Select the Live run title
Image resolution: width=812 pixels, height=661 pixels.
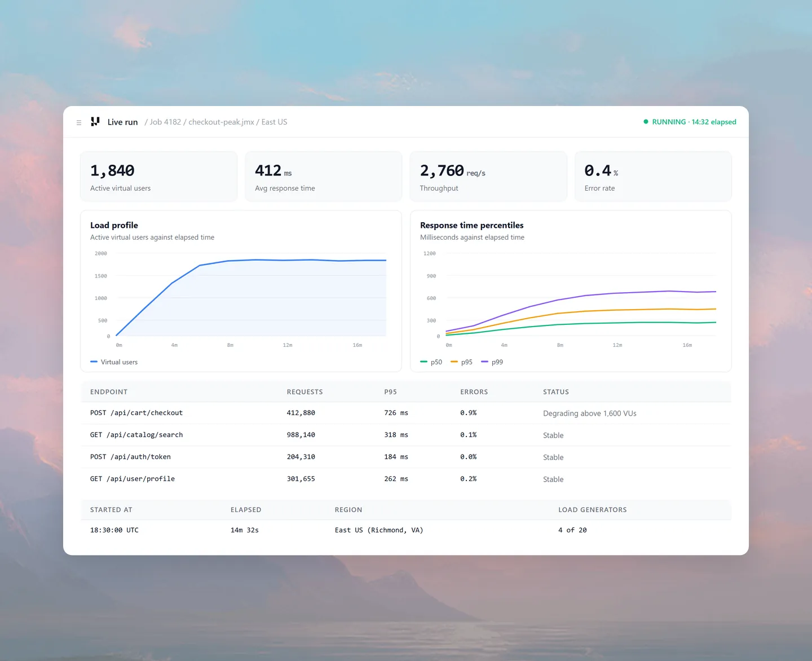tap(122, 122)
